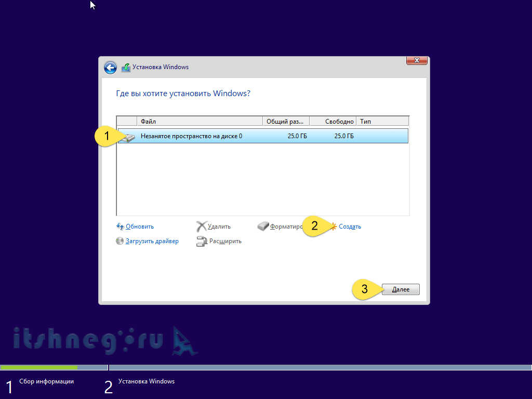Screen dimensions: 532x399
Task: Click the Windows Setup title icon
Action: 126,68
